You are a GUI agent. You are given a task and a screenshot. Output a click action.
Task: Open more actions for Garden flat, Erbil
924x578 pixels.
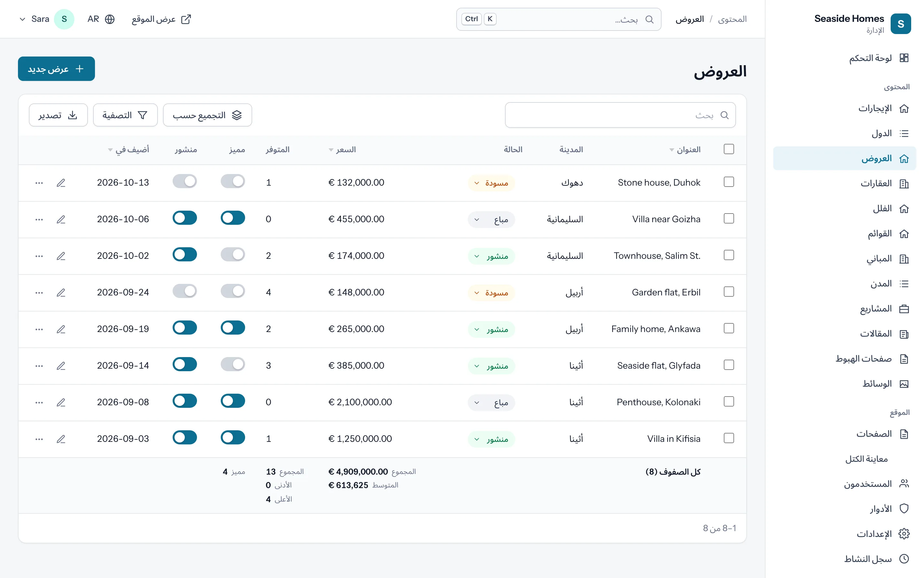tap(39, 293)
